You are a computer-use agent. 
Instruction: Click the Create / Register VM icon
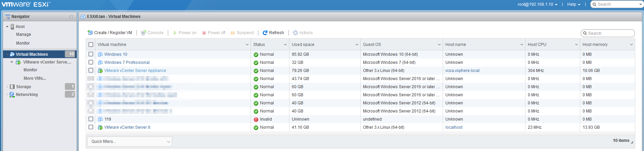[x=90, y=33]
